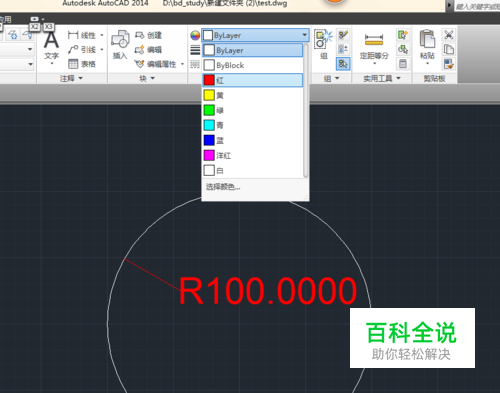This screenshot has width=500, height=393.
Task: Click the Group (组) icon
Action: coord(323,39)
